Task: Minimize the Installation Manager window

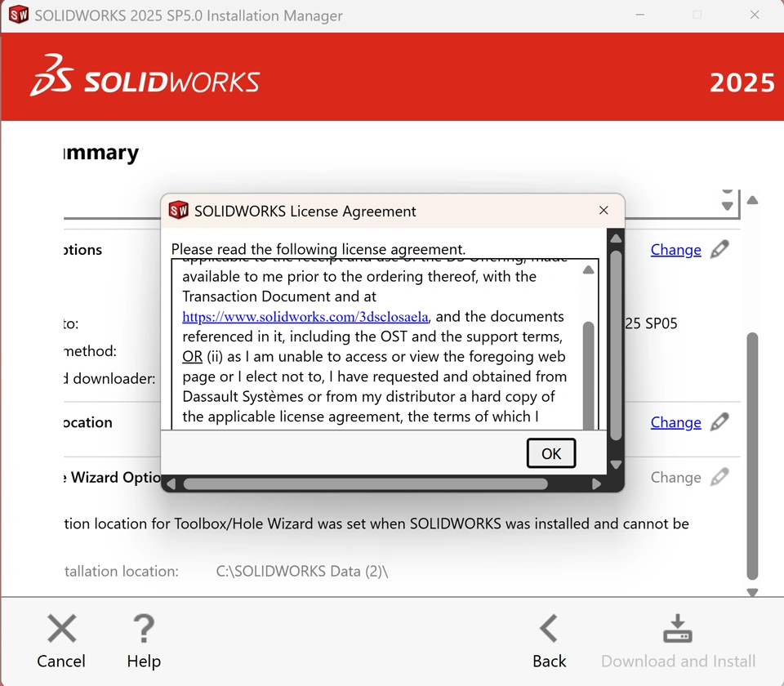Action: 639,15
